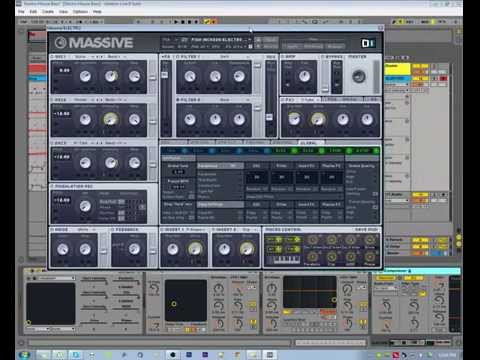The width and height of the screenshot is (480, 360).
Task: Open Create menu in Ableton
Action: pyautogui.click(x=48, y=12)
